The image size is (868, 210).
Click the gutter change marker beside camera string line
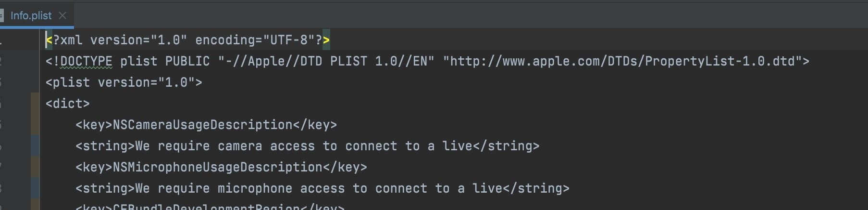35,146
